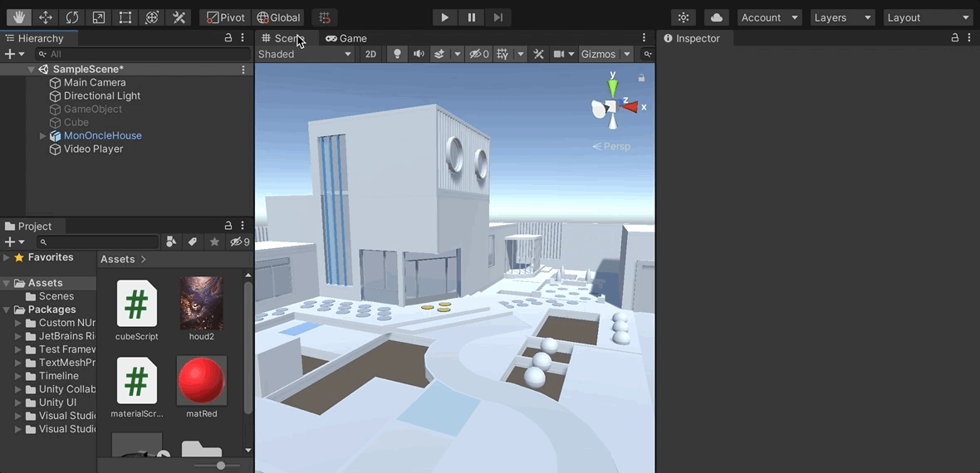980x473 pixels.
Task: Select the Move tool in toolbar
Action: coord(46,17)
